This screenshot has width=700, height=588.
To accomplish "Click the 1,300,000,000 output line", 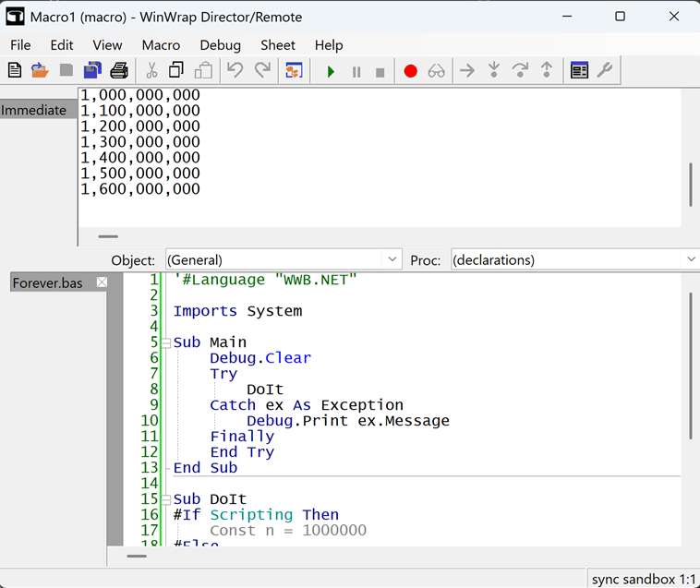I will pyautogui.click(x=140, y=142).
